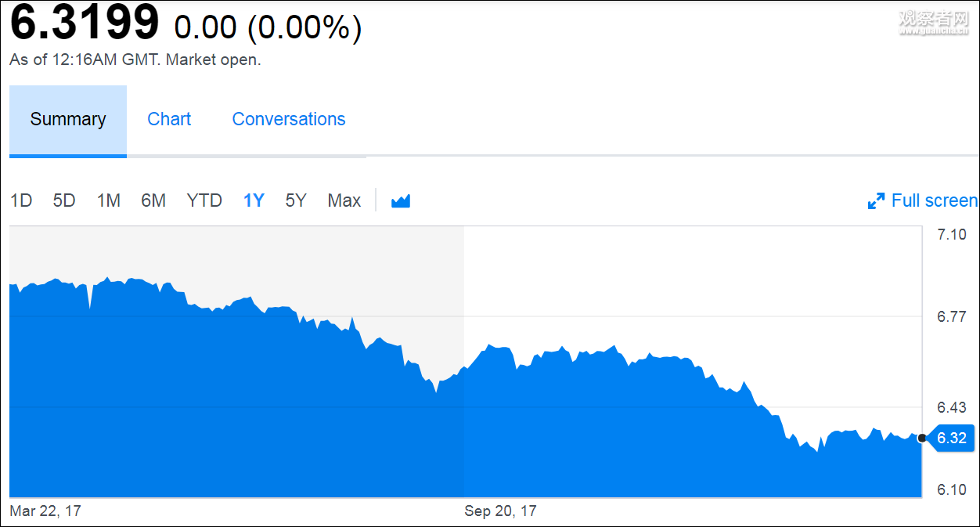The image size is (980, 527).
Task: Show year-to-date YTD range
Action: (204, 201)
